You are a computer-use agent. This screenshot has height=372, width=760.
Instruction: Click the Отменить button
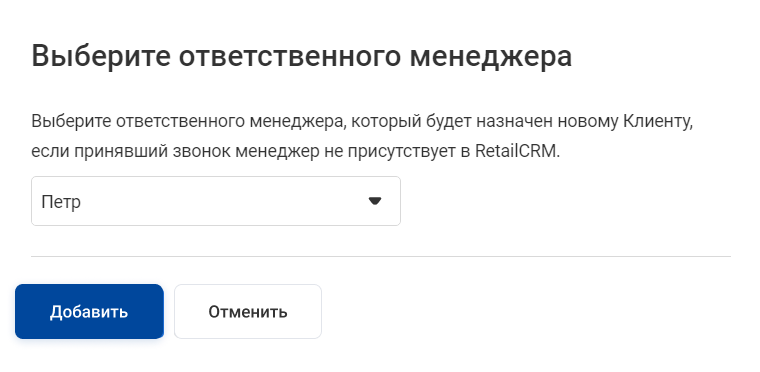click(x=248, y=311)
